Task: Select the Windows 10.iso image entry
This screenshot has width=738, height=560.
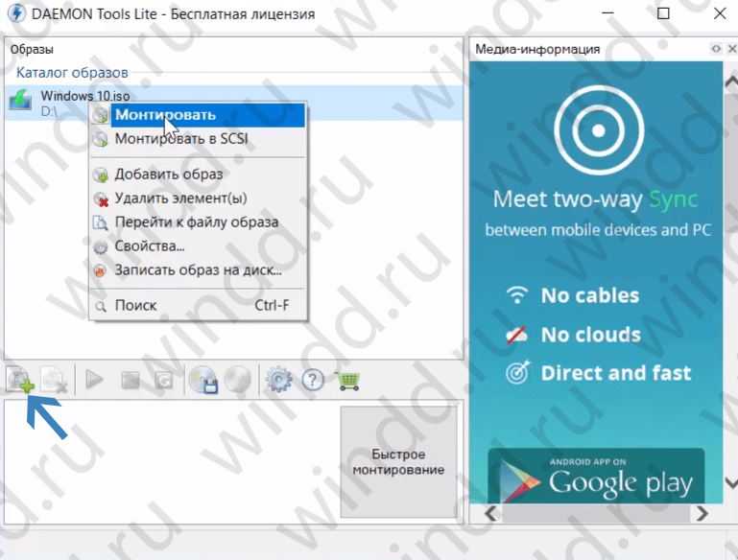Action: [233, 103]
